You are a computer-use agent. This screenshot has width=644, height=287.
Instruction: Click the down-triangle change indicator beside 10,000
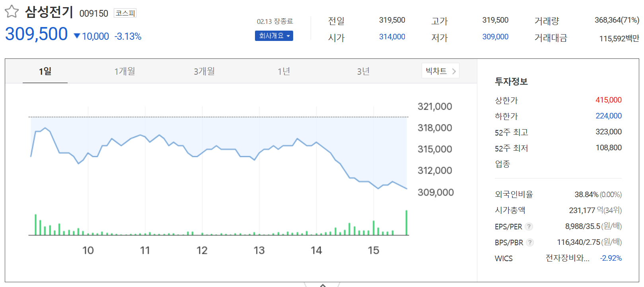tap(77, 36)
